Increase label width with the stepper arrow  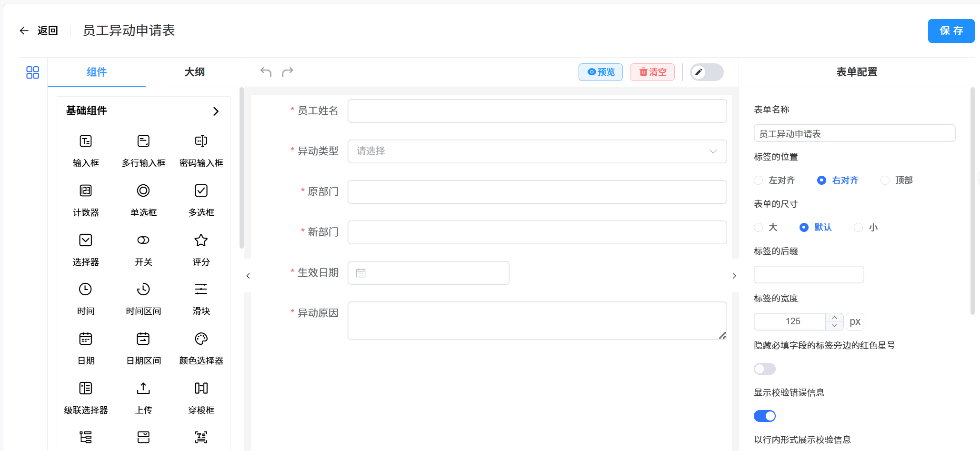pyautogui.click(x=834, y=317)
